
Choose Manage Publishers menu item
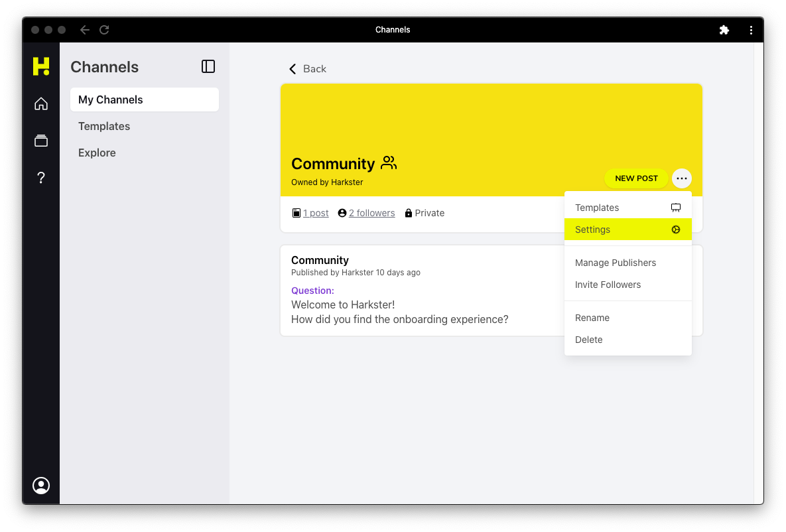click(627, 263)
